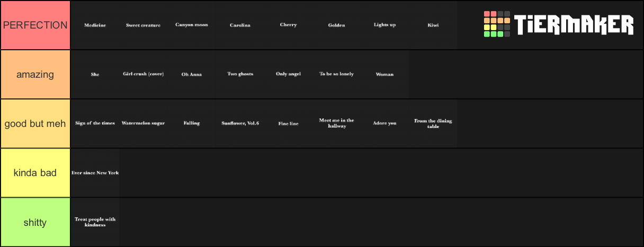This screenshot has width=644, height=247.
Task: Select the Sweet creature tile
Action: tap(143, 25)
